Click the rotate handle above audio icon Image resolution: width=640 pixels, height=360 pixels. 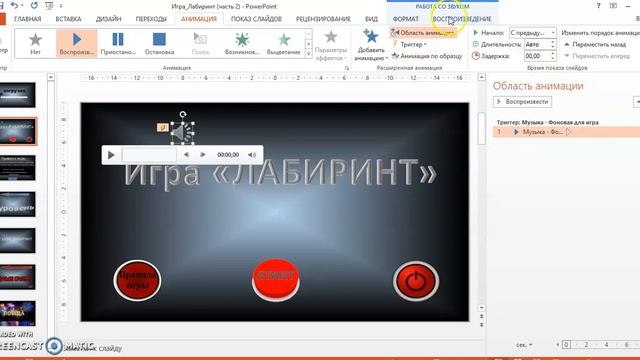(182, 114)
